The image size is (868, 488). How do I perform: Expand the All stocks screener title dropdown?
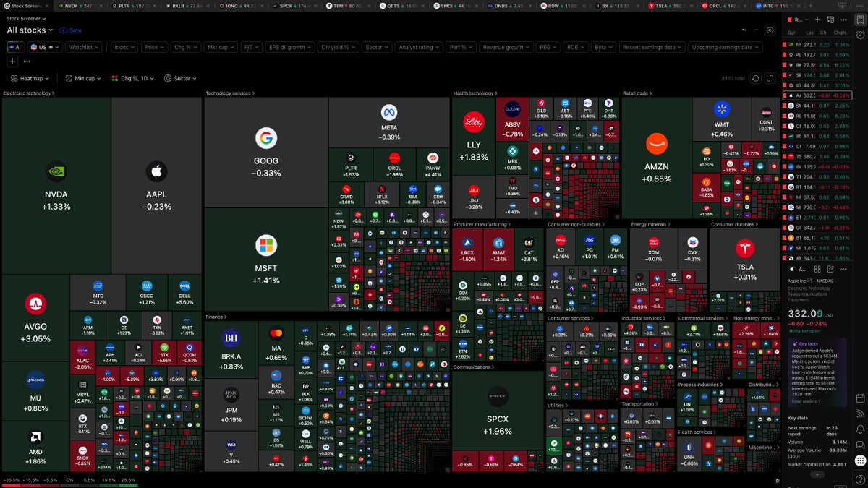[x=30, y=30]
